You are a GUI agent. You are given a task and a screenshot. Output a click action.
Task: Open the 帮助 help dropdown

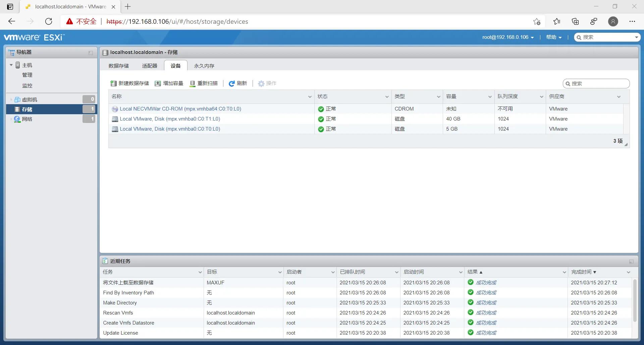[553, 37]
